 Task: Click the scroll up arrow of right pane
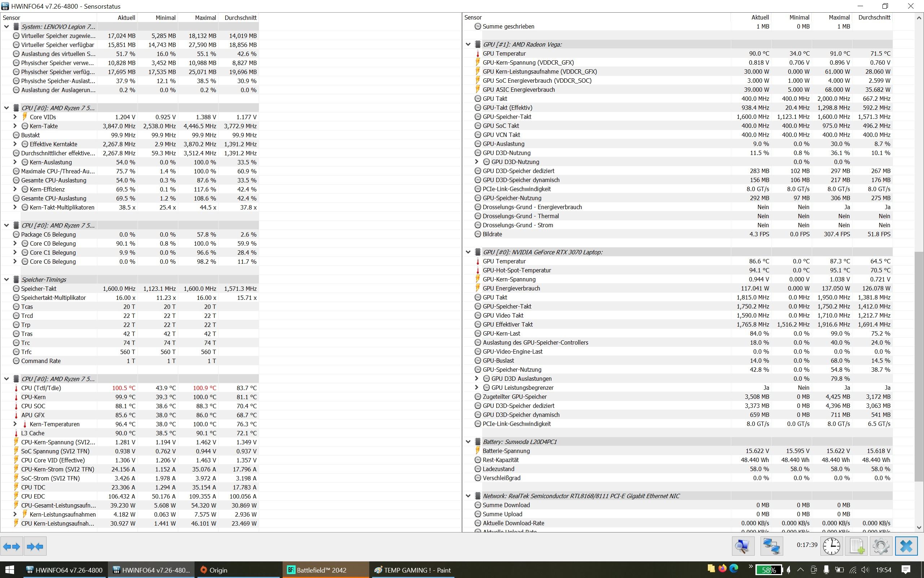tap(919, 18)
